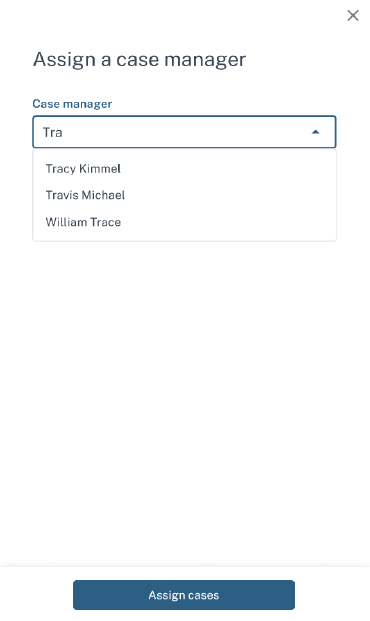This screenshot has width=370, height=621.
Task: Collapse the case manager dropdown arrow
Action: coord(315,132)
